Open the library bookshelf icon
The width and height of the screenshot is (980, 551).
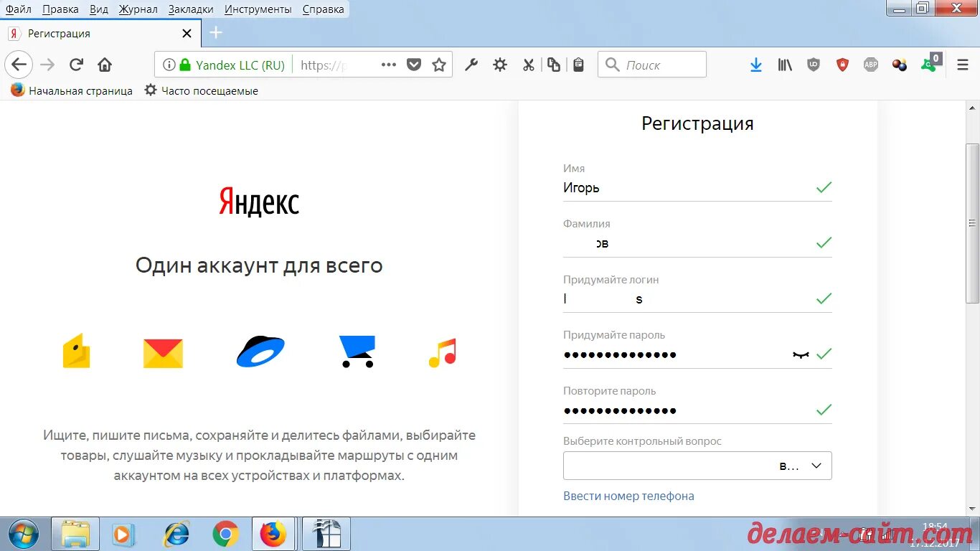(x=785, y=65)
